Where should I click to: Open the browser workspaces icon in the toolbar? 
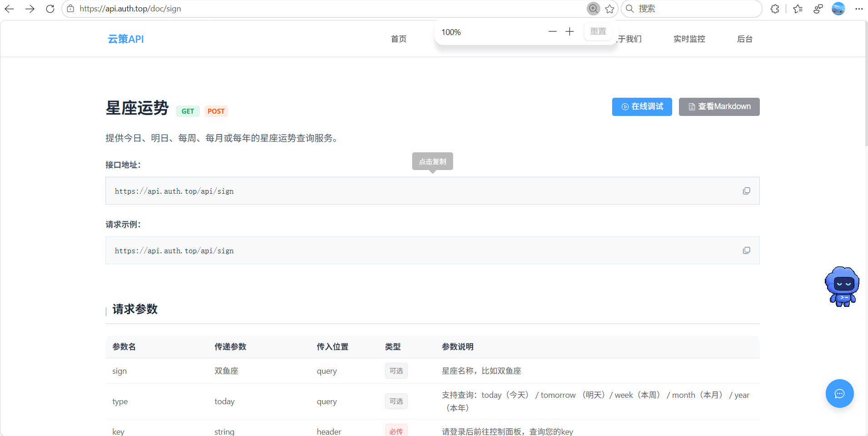coord(818,9)
